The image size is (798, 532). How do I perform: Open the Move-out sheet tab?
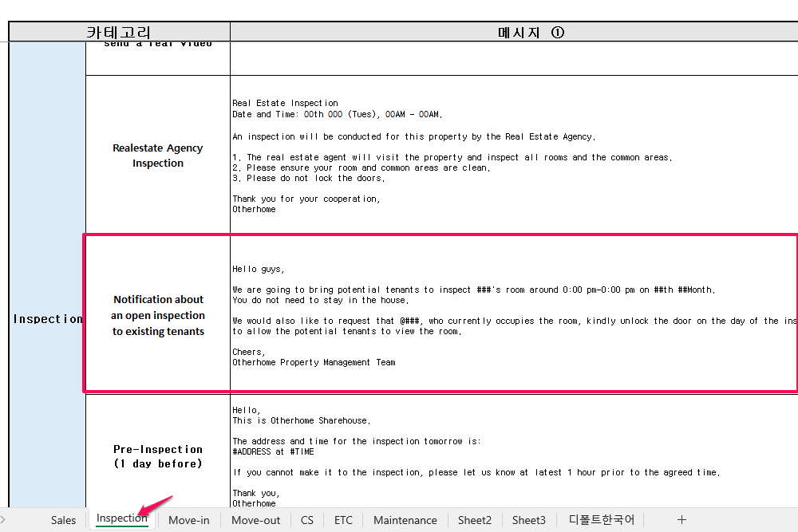tap(255, 520)
